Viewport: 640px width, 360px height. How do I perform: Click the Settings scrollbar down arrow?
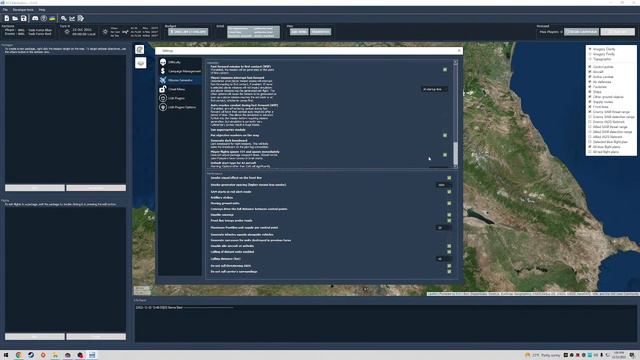[x=456, y=166]
